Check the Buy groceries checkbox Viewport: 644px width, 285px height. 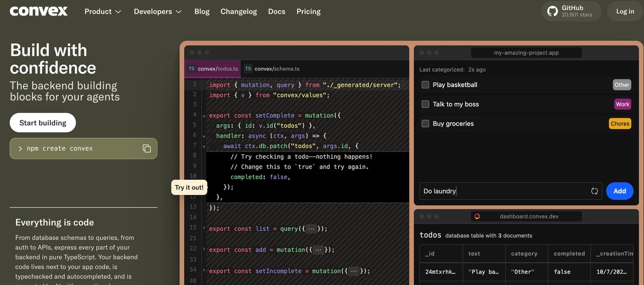click(425, 123)
